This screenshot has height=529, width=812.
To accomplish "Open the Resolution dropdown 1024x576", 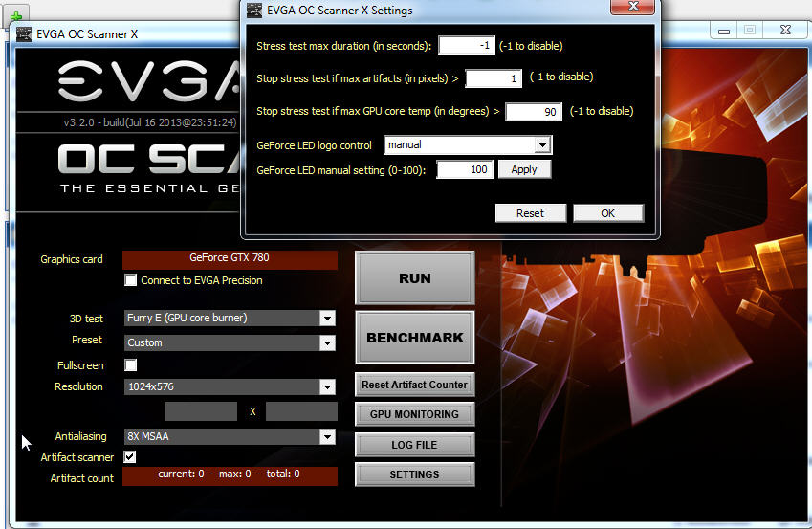I will pyautogui.click(x=327, y=386).
